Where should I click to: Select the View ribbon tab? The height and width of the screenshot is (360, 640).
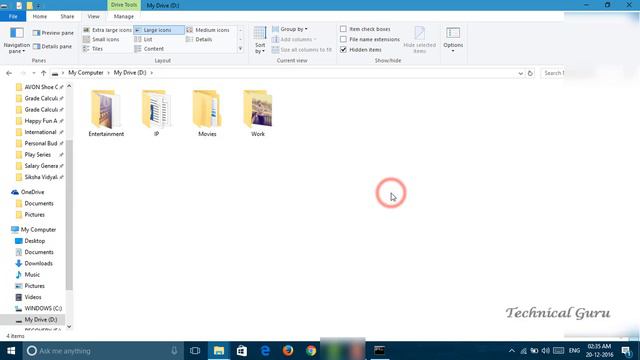pos(93,16)
